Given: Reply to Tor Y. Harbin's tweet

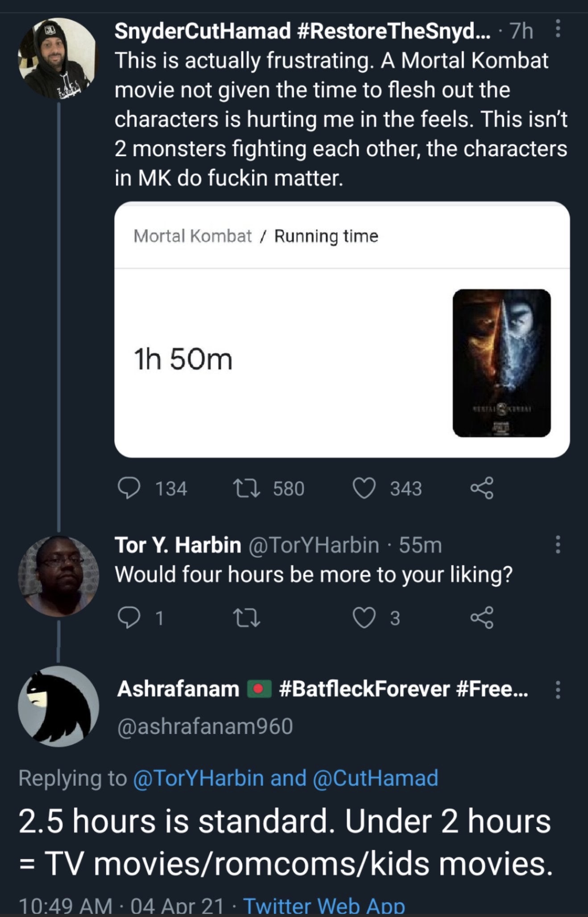Looking at the screenshot, I should [x=129, y=618].
